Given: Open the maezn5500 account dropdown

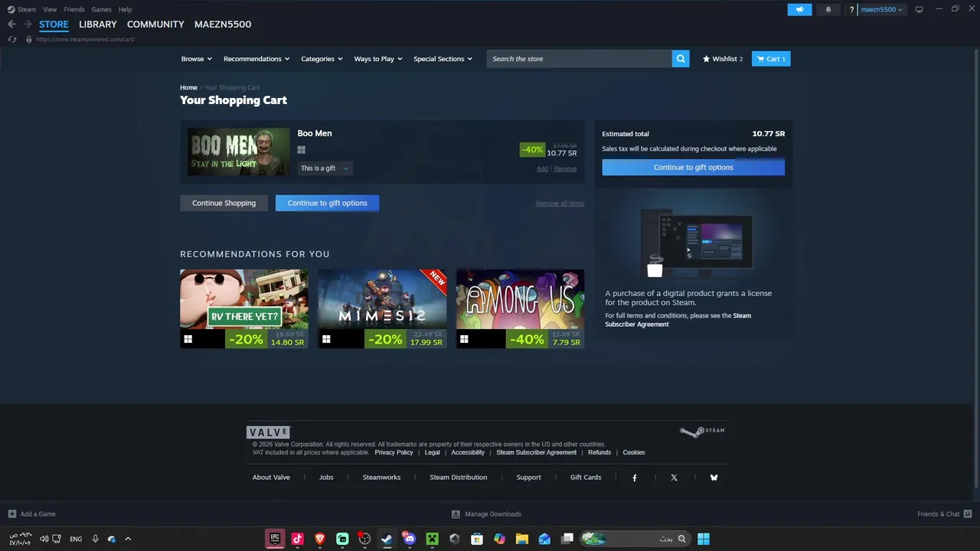Looking at the screenshot, I should (881, 9).
